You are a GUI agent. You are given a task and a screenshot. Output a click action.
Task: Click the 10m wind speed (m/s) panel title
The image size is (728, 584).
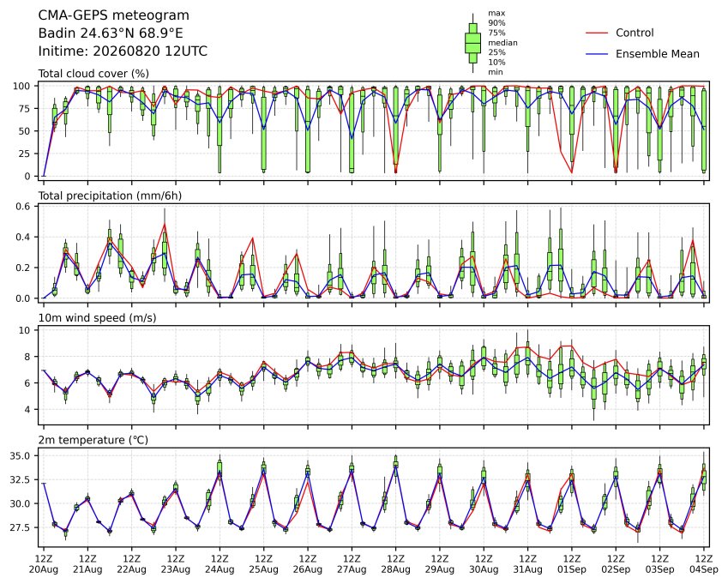pyautogui.click(x=97, y=317)
